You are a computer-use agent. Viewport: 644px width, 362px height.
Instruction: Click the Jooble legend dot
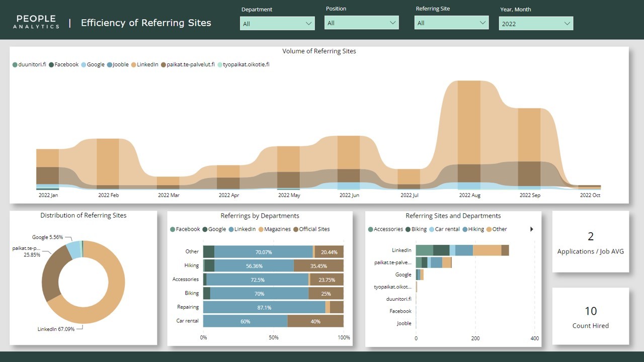pos(110,65)
